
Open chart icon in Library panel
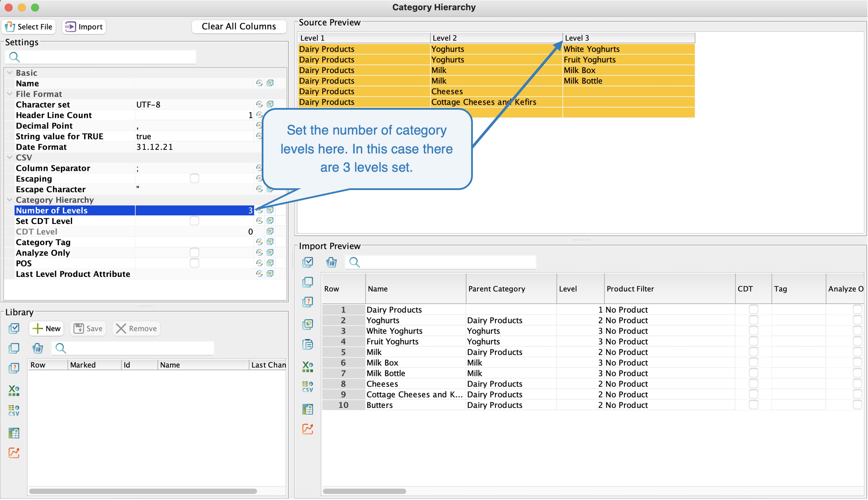14,453
